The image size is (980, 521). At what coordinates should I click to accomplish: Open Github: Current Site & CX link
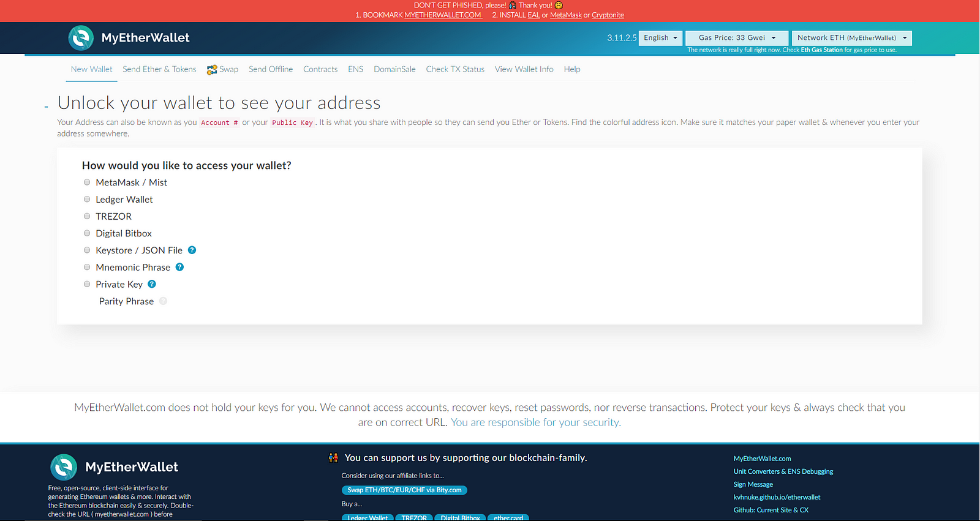[771, 510]
